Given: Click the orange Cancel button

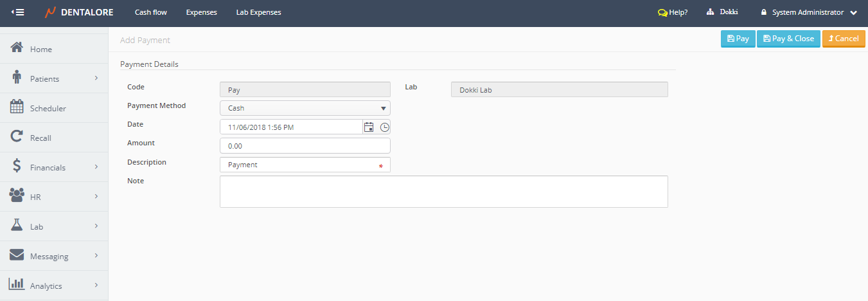Looking at the screenshot, I should click(843, 39).
